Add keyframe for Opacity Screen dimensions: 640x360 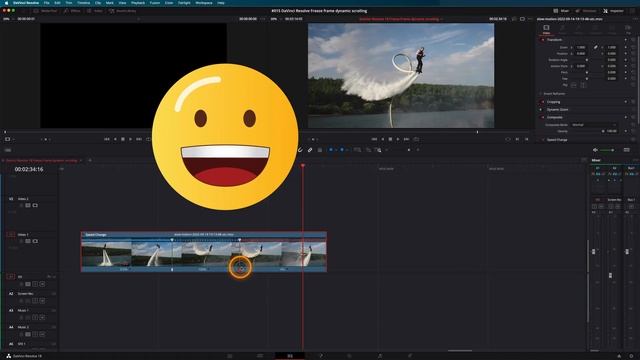(x=626, y=131)
